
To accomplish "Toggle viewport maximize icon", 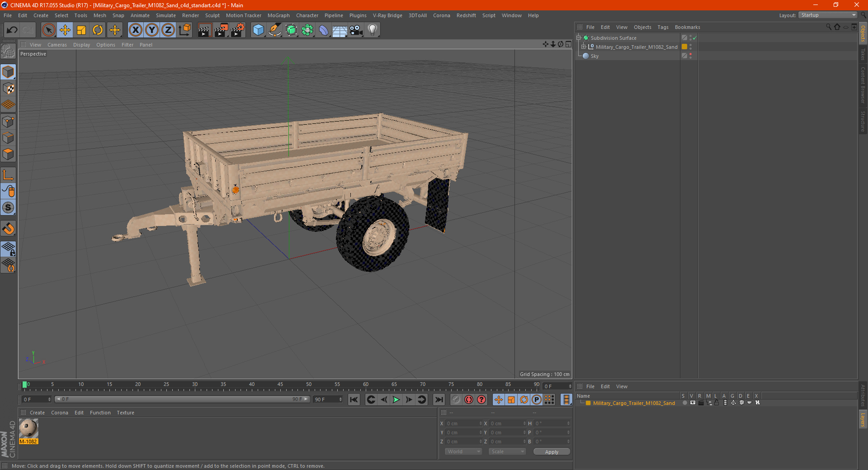I will (568, 44).
